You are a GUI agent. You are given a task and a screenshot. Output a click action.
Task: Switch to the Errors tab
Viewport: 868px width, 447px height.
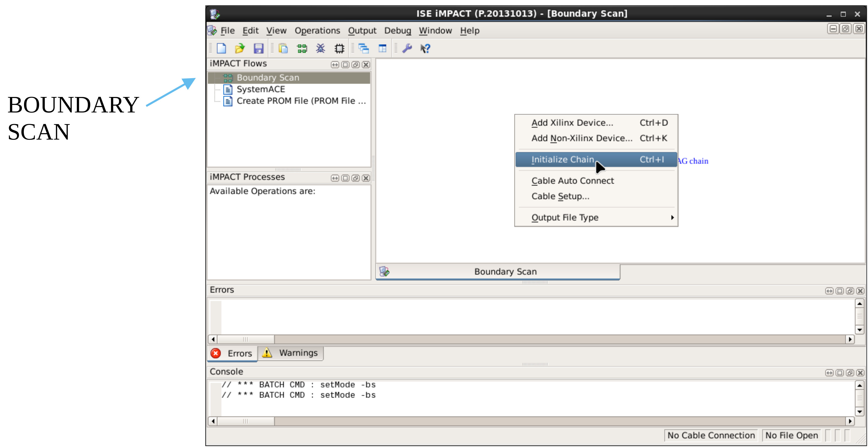tap(232, 354)
